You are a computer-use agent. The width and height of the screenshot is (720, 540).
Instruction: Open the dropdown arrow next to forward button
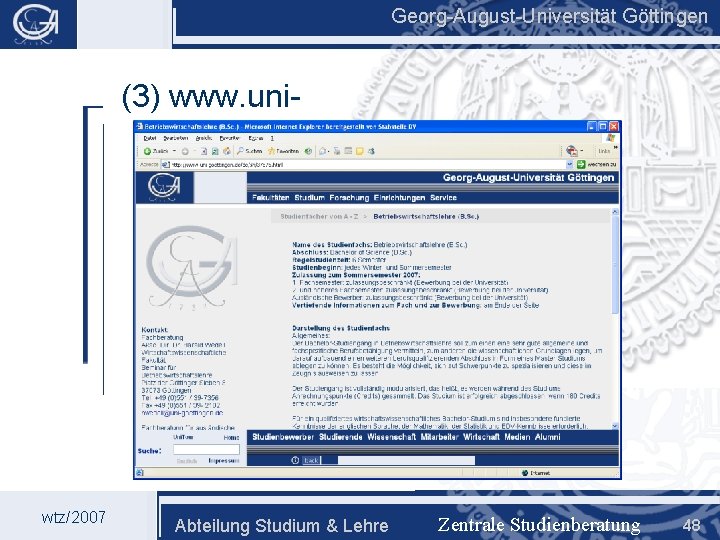point(194,151)
